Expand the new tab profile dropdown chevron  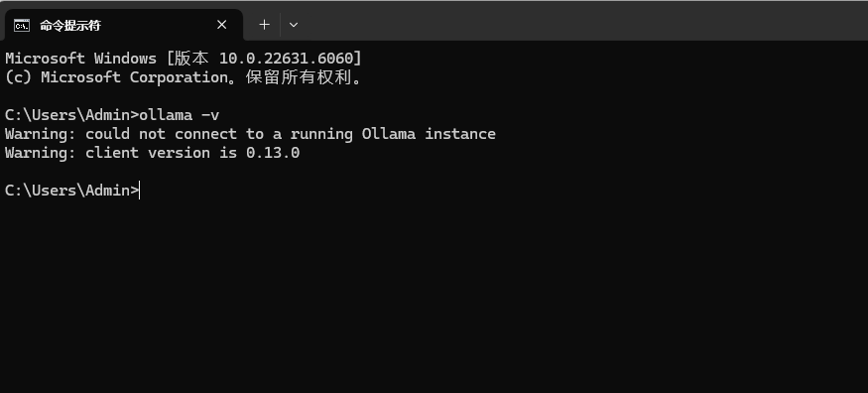[x=294, y=25]
